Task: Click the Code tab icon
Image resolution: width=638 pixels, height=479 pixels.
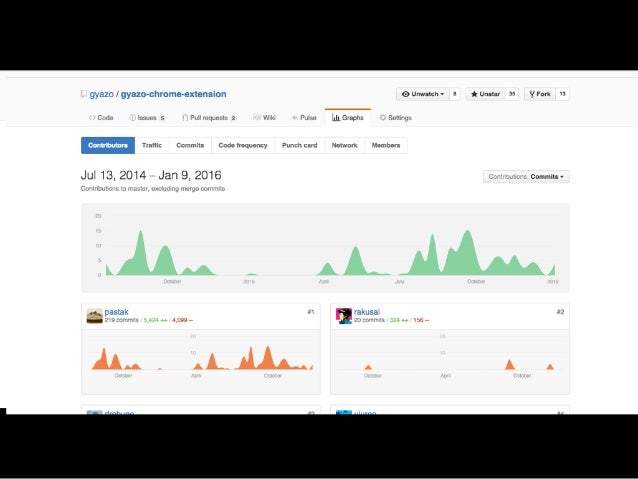Action: [x=92, y=118]
